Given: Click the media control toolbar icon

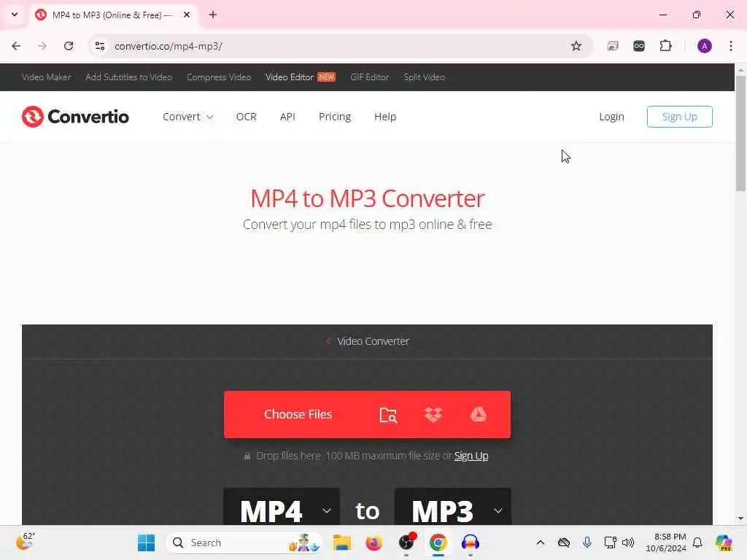Looking at the screenshot, I should pyautogui.click(x=613, y=46).
